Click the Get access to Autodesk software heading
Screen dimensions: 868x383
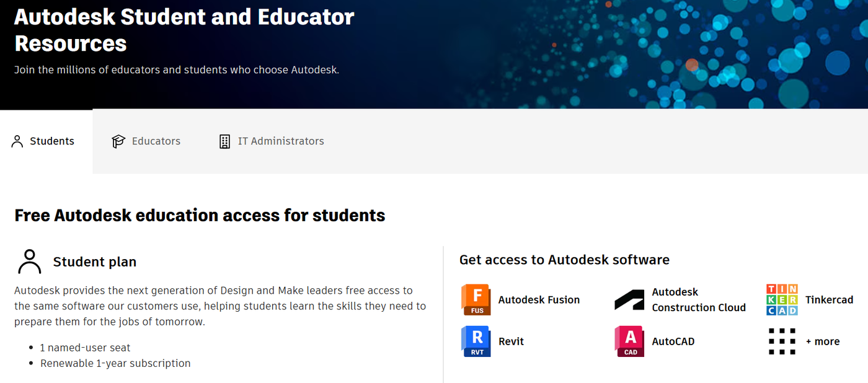(x=564, y=260)
